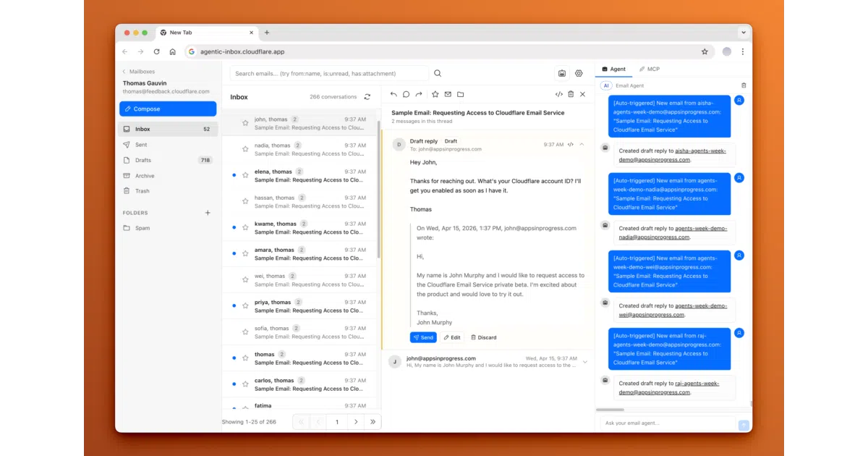Open agents-week-demo-wei draft reply link
The width and height of the screenshot is (868, 456).
(673, 310)
